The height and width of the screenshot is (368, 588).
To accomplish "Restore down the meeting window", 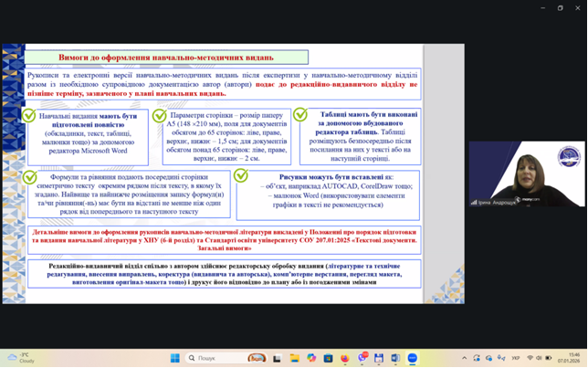I will click(x=560, y=7).
